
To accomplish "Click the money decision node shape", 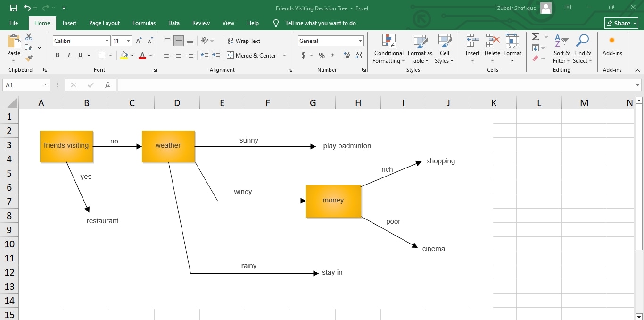I will 333,200.
